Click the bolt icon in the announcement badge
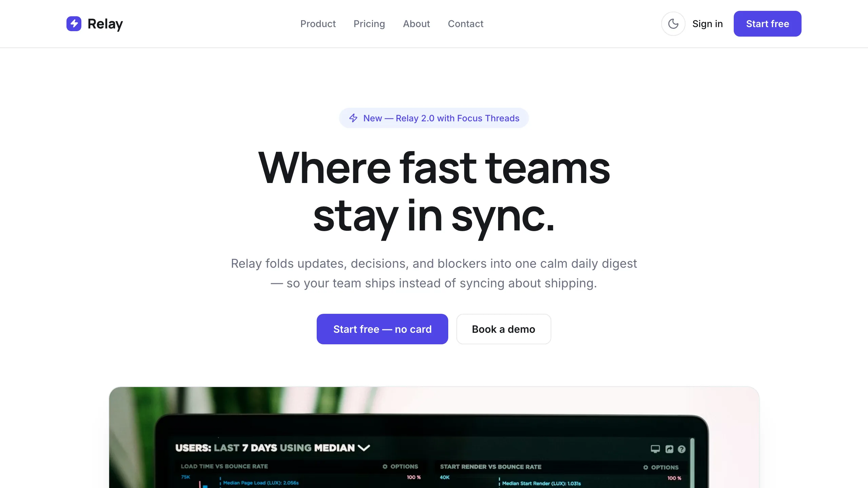 point(353,118)
